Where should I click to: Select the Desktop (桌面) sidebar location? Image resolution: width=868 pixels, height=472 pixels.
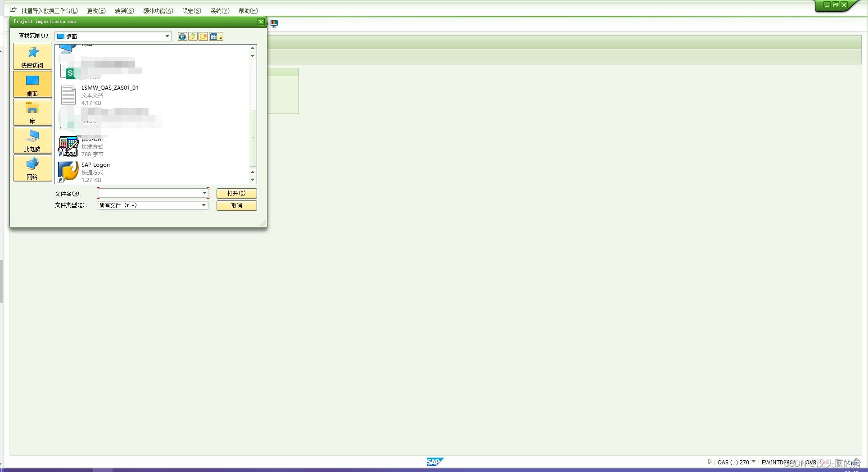pyautogui.click(x=32, y=85)
